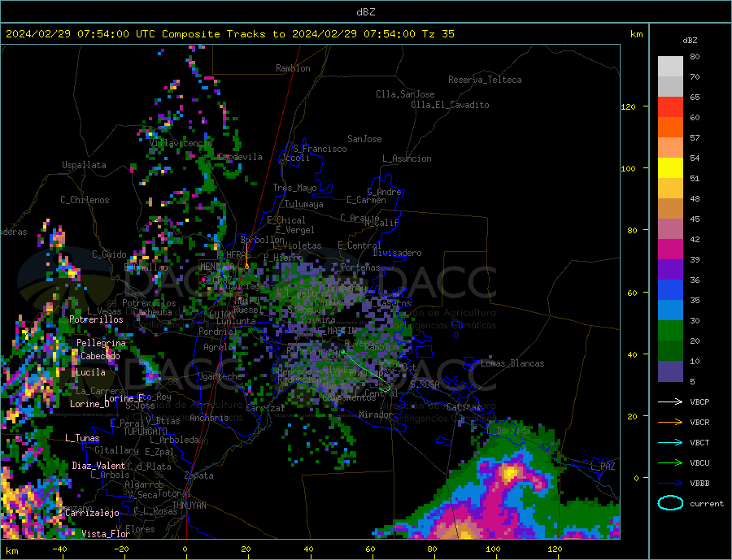732x560 pixels.
Task: Click the 'Carrizalejo' map label
Action: pos(92,513)
